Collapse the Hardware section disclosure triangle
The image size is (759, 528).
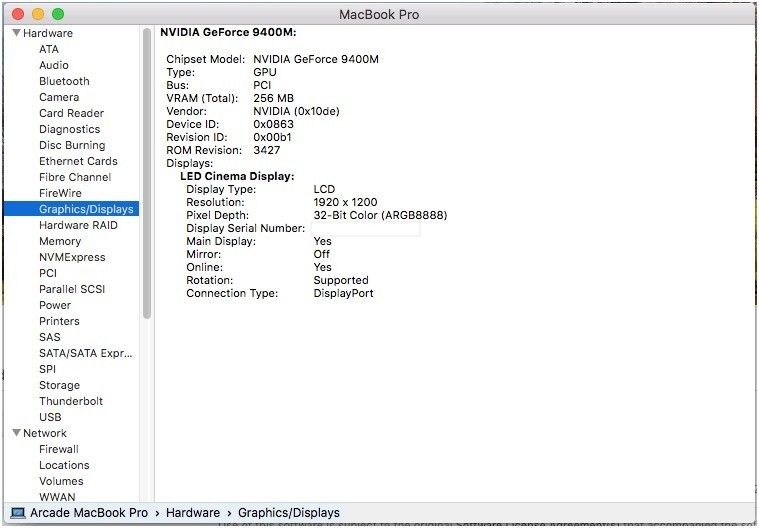click(16, 33)
